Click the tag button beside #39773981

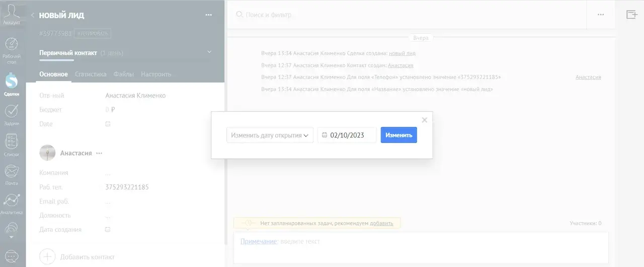coord(93,34)
